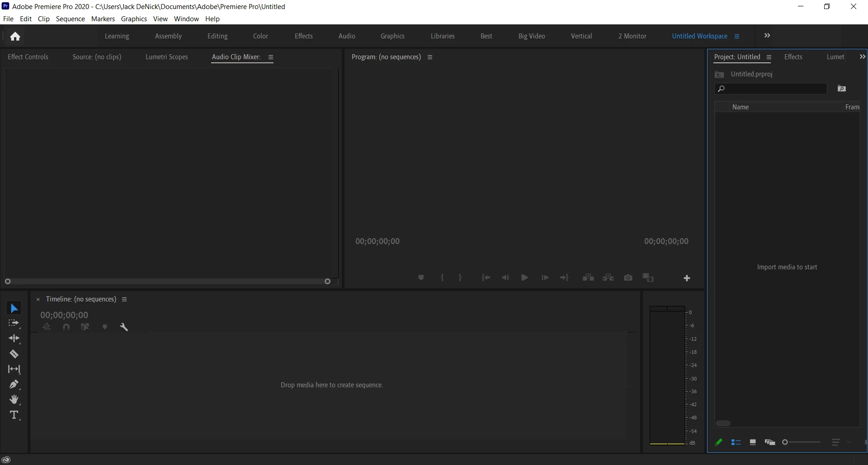
Task: Open the File menu
Action: (8, 19)
